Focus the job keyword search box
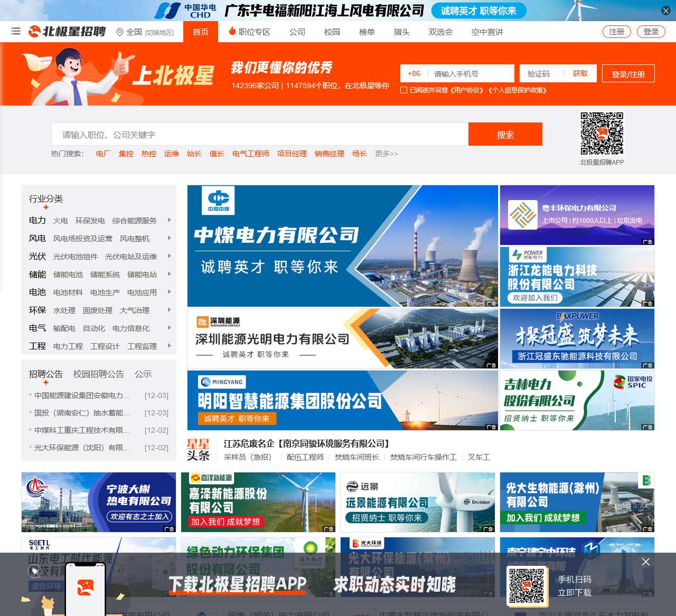 pos(260,135)
